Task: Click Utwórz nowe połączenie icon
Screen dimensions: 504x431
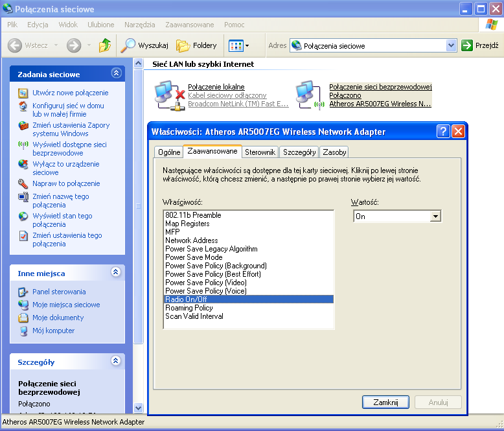Action: click(23, 93)
